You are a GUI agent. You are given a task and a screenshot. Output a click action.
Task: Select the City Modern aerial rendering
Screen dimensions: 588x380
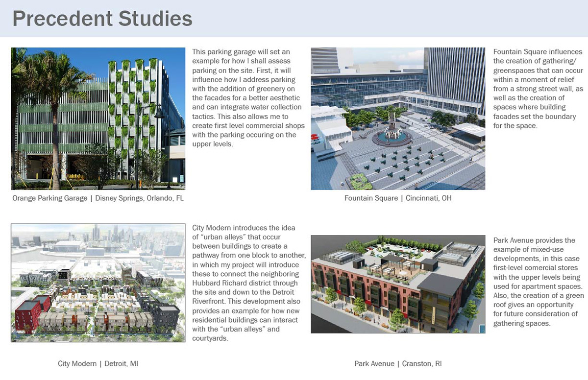point(98,283)
